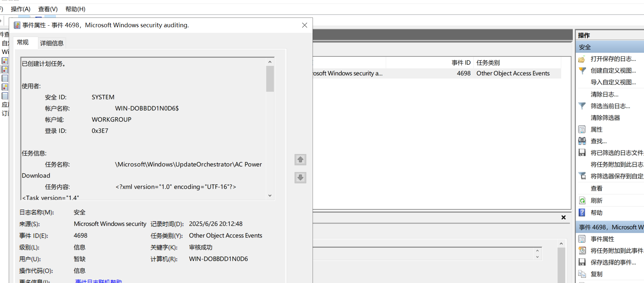This screenshot has height=283, width=644.
Task: Click the open saved log folder icon
Action: [582, 59]
